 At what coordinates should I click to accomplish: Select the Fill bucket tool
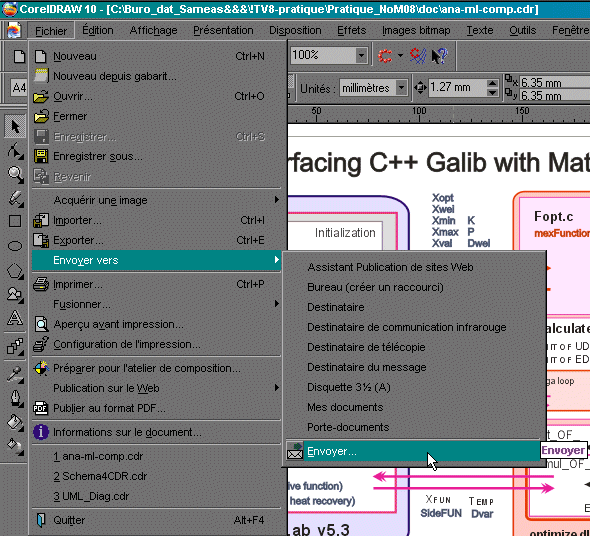click(x=15, y=422)
